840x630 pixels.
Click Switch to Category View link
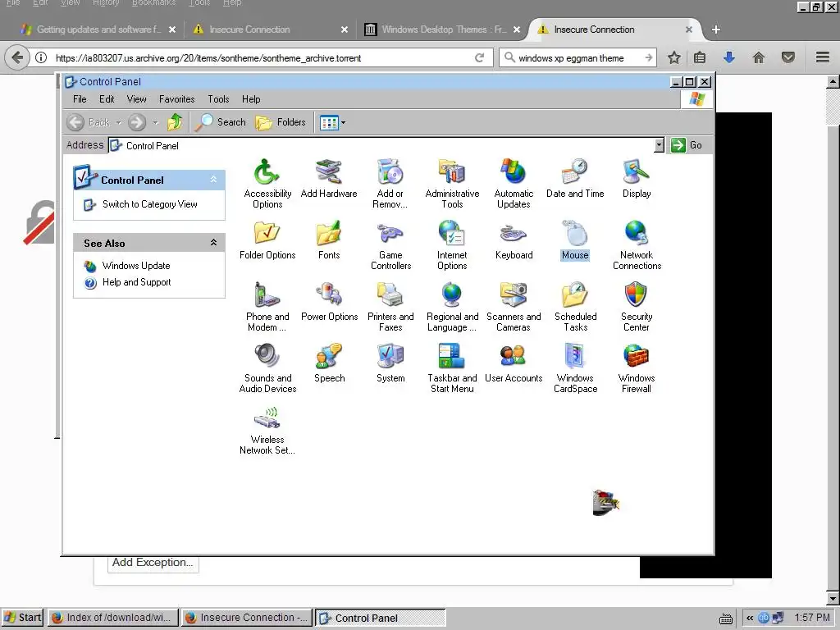coord(150,204)
